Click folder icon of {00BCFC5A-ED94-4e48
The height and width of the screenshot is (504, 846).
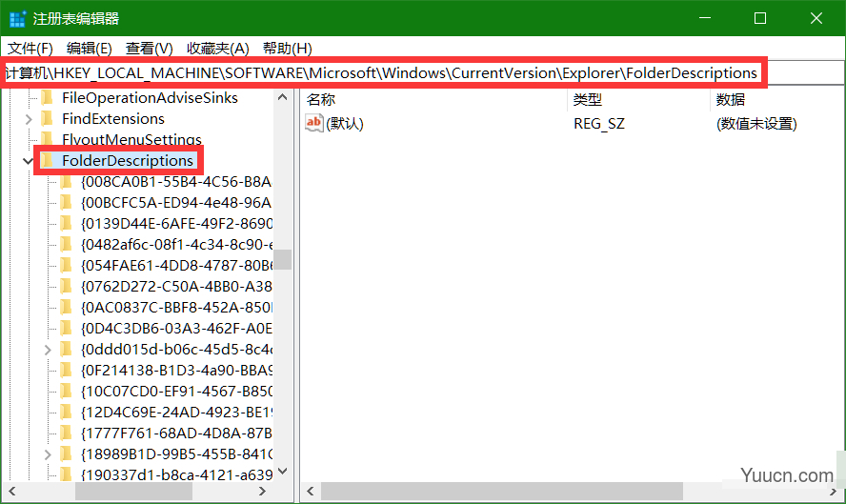(x=66, y=202)
